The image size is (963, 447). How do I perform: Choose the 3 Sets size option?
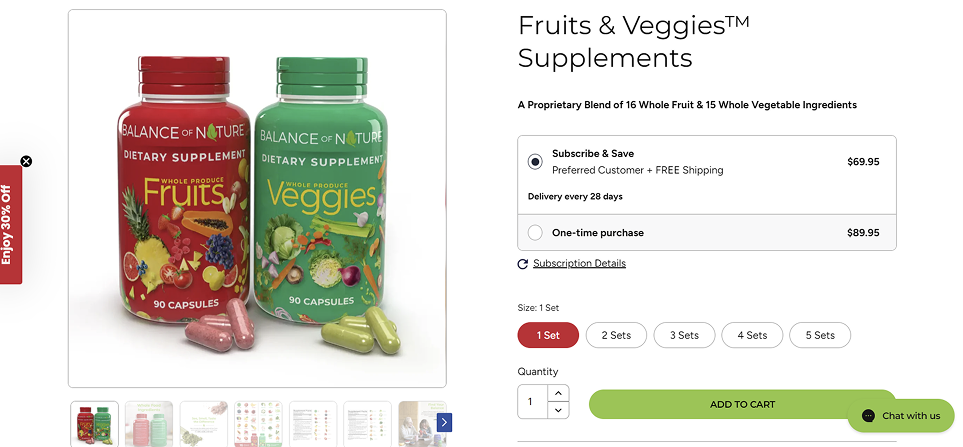pyautogui.click(x=684, y=335)
